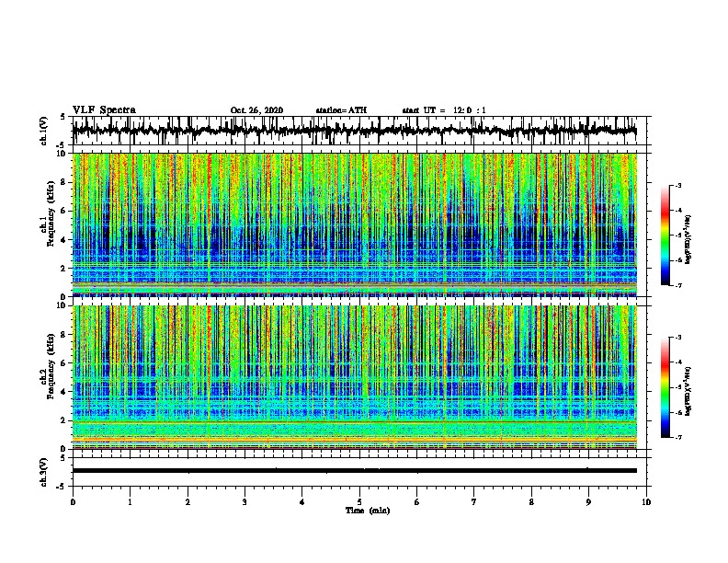
Task: Click the "VLF Spectra" title text
Action: (104, 110)
